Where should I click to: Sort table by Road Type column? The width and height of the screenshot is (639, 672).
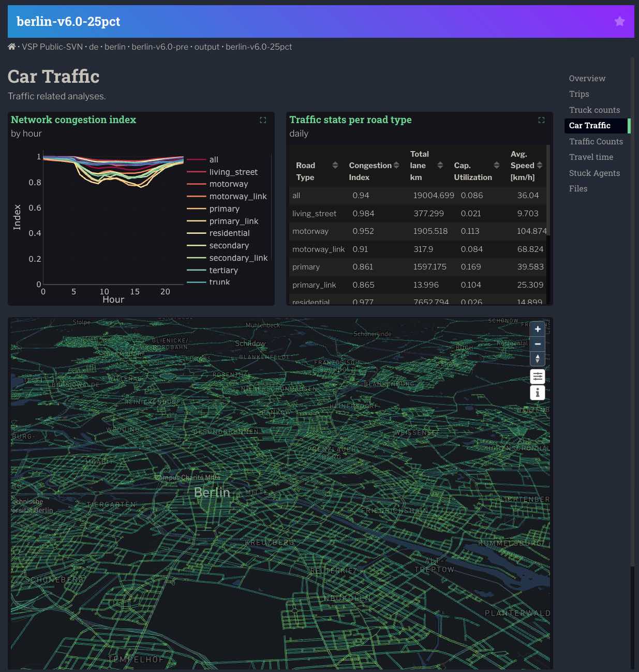(335, 165)
